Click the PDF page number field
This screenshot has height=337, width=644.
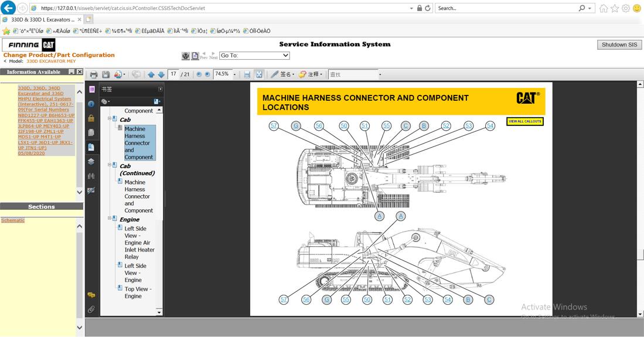173,74
